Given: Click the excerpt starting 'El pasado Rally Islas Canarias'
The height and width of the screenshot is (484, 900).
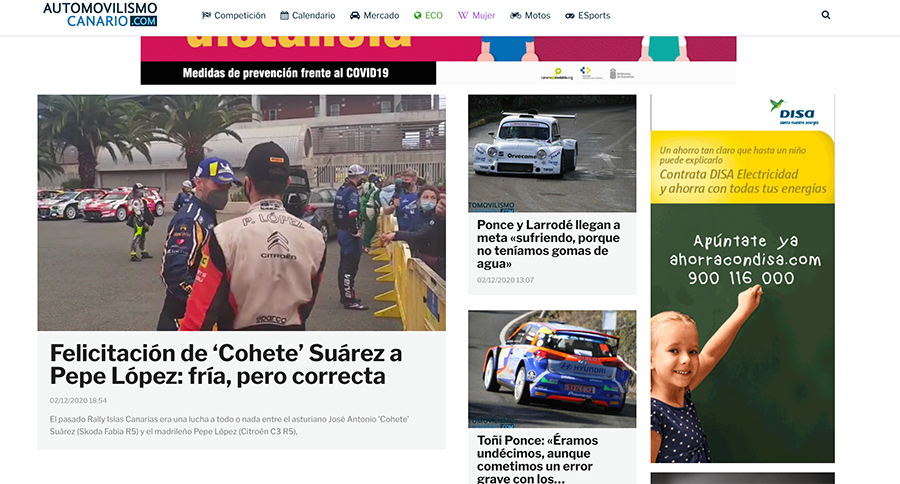Looking at the screenshot, I should click(x=230, y=425).
